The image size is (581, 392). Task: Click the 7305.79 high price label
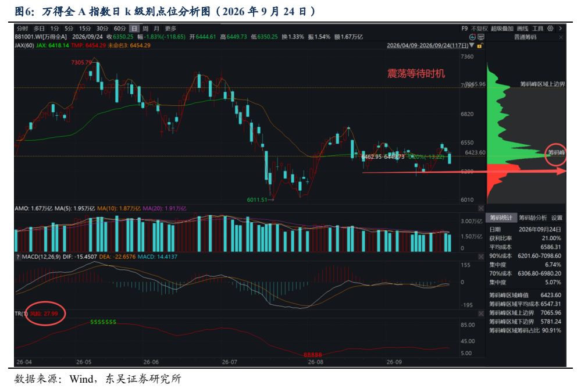click(x=81, y=62)
